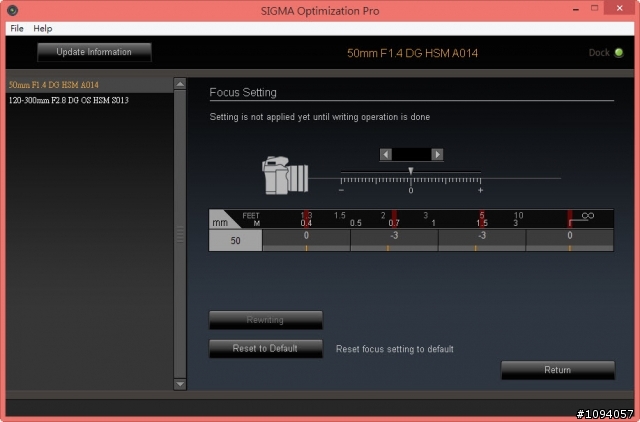Viewport: 640px width, 422px height.
Task: Close the SIGMA Optimization Pro window
Action: 620,8
